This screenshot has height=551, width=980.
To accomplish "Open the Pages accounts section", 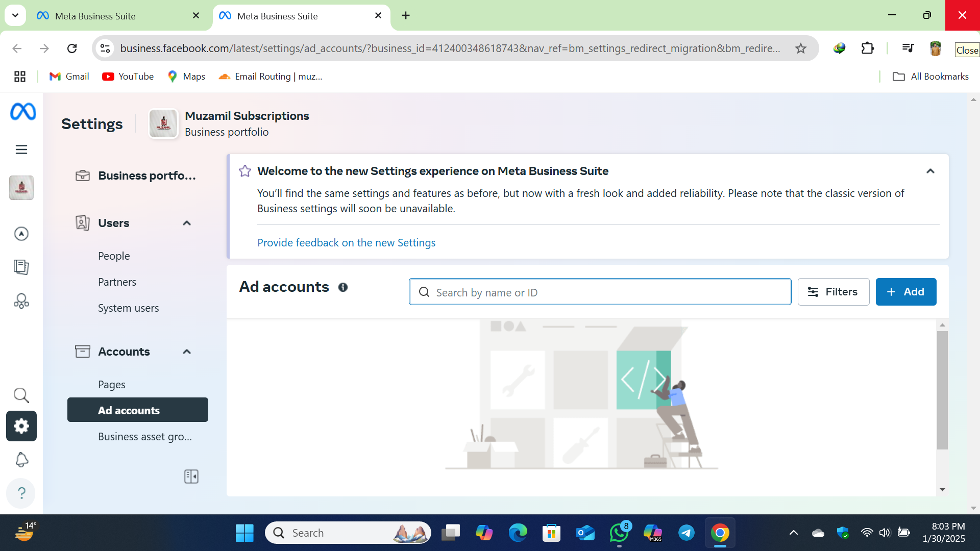I will coord(112,385).
